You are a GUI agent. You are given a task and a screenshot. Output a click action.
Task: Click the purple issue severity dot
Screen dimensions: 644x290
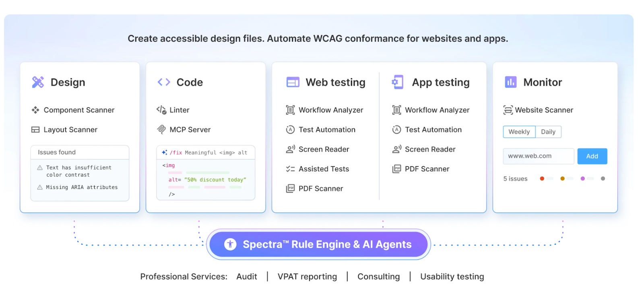coord(582,178)
